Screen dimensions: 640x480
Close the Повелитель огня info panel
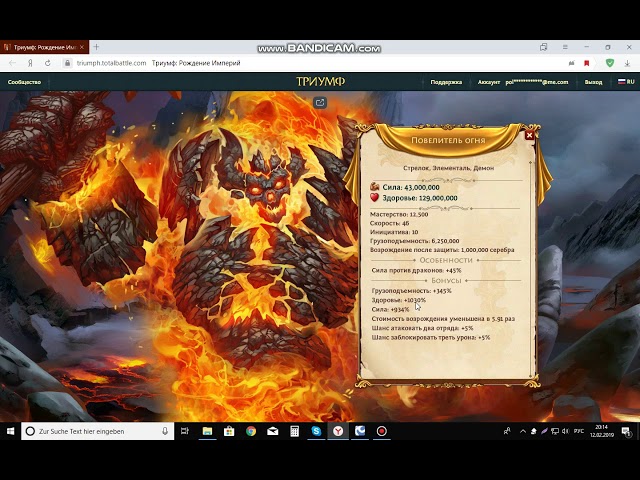[529, 135]
